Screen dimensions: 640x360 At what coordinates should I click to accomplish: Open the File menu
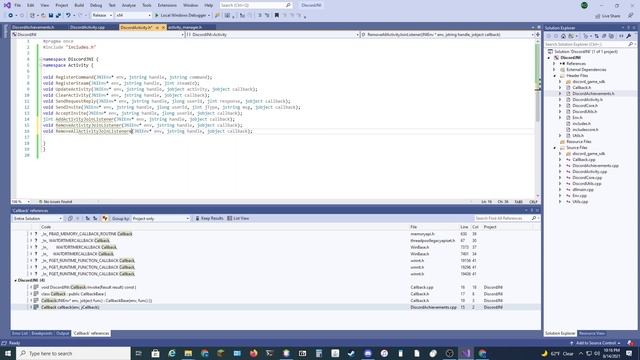(x=18, y=5)
